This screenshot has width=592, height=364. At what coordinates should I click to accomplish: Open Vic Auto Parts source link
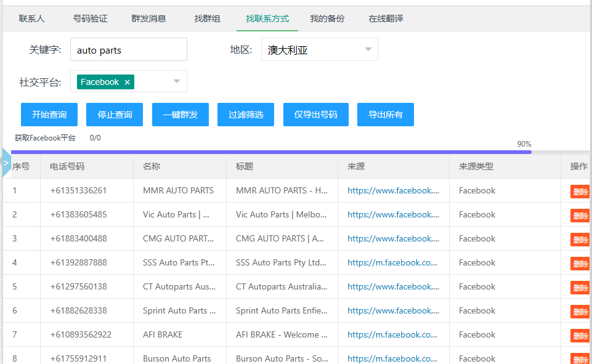point(393,214)
